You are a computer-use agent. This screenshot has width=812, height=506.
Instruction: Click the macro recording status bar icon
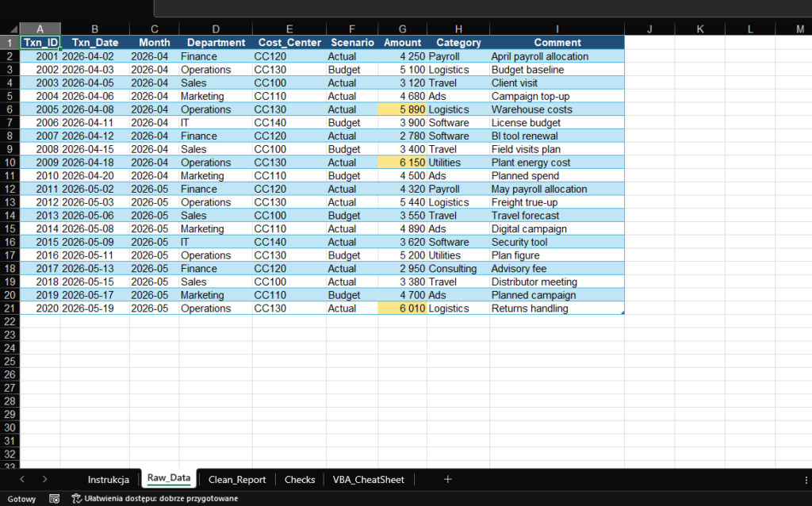(55, 499)
